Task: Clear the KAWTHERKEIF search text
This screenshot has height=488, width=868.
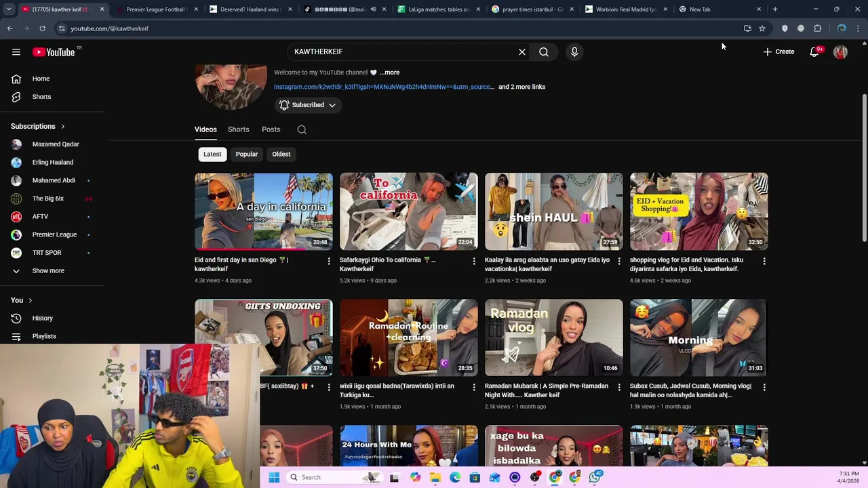Action: click(522, 52)
